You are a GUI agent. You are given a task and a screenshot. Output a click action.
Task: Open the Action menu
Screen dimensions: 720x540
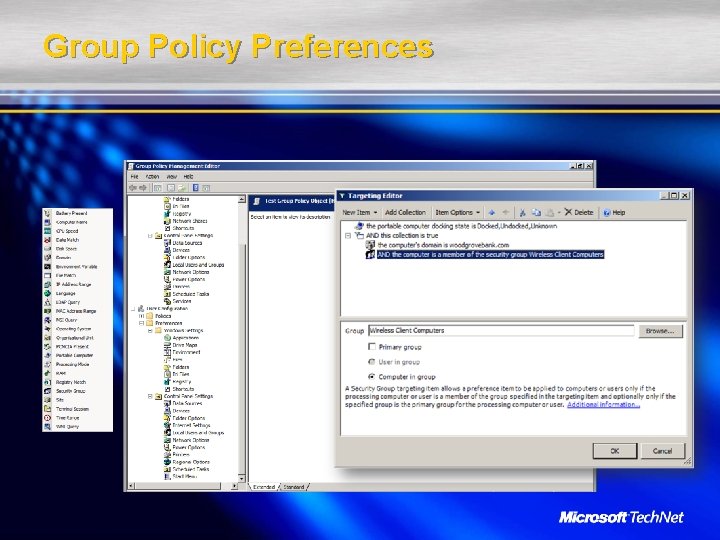[152, 176]
